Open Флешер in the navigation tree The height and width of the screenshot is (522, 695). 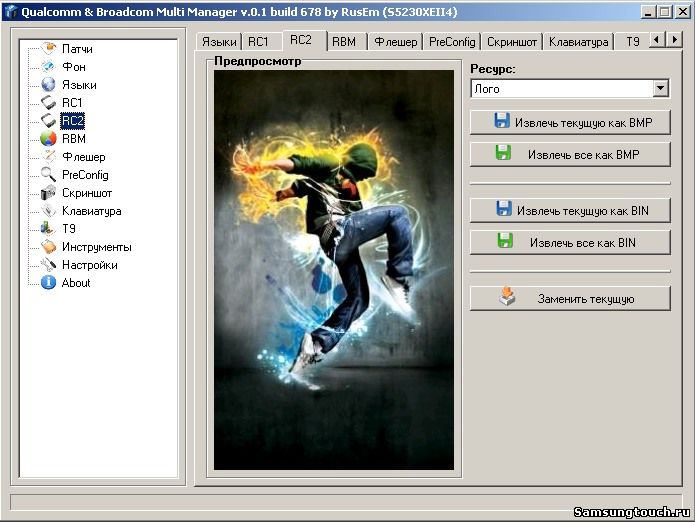(x=83, y=157)
